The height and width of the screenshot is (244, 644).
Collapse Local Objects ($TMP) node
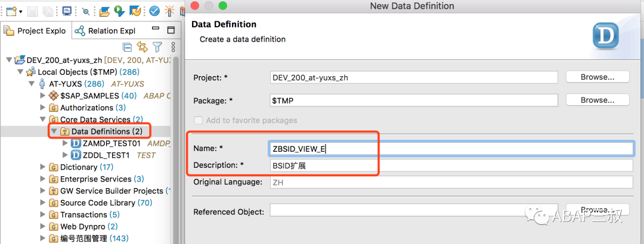pyautogui.click(x=20, y=72)
